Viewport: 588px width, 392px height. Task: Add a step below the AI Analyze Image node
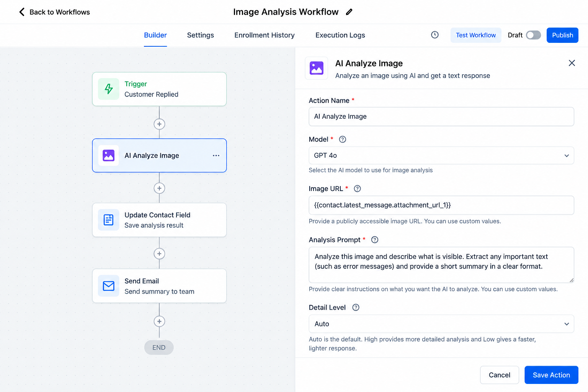159,188
